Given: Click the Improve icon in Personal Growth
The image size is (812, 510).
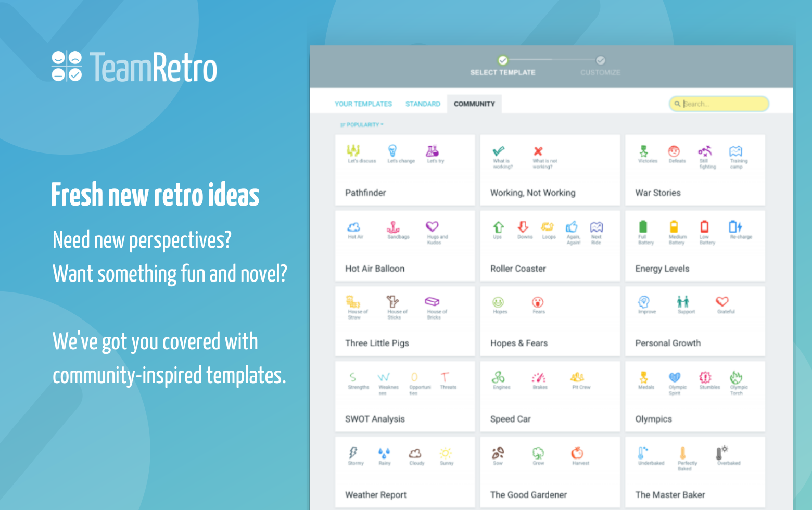Looking at the screenshot, I should coord(644,302).
